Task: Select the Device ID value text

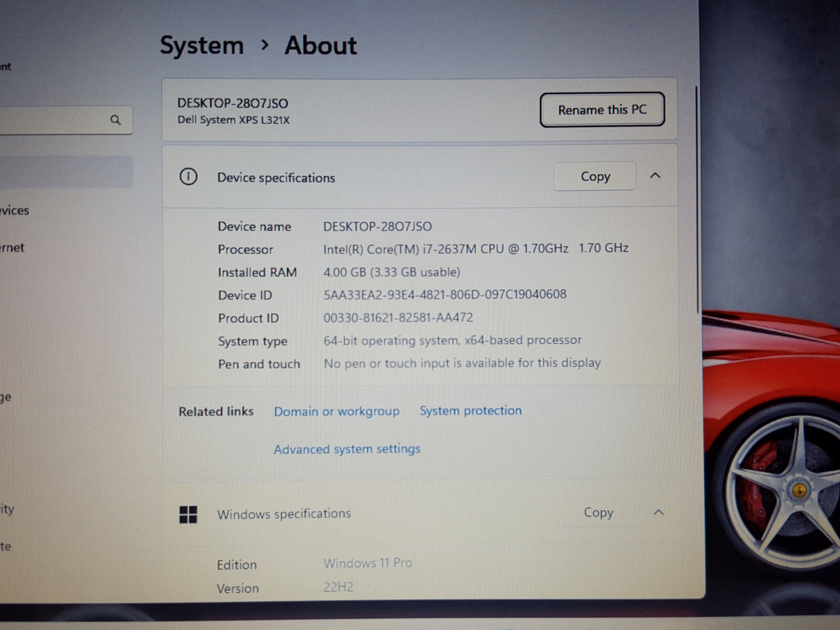Action: (445, 294)
